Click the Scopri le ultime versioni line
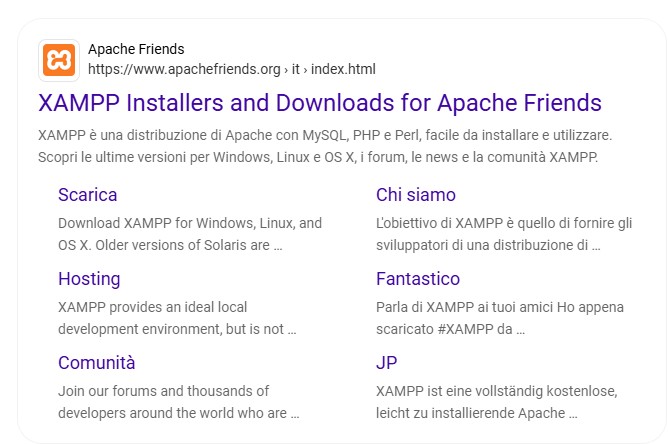 point(317,157)
